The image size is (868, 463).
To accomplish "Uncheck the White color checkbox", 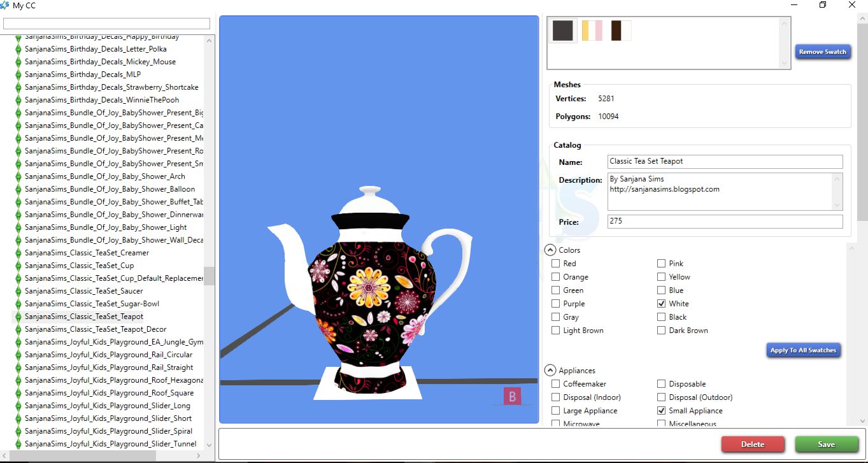I will pyautogui.click(x=662, y=304).
